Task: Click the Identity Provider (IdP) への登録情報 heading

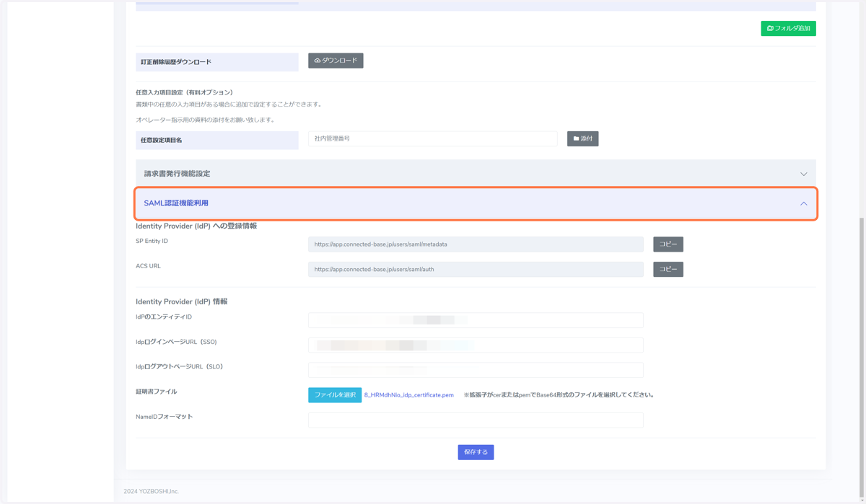Action: point(196,226)
